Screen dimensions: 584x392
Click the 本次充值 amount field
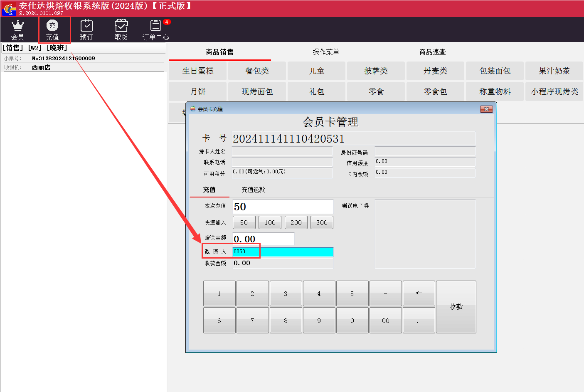pyautogui.click(x=283, y=207)
